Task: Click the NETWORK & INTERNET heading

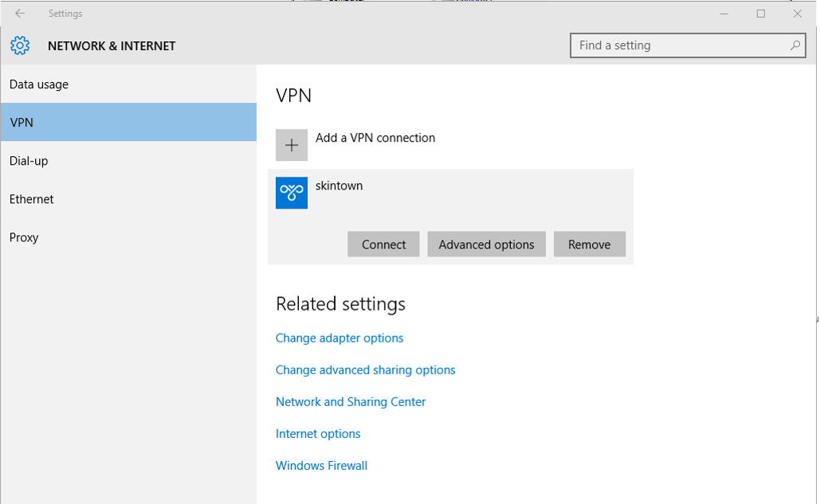Action: point(112,46)
